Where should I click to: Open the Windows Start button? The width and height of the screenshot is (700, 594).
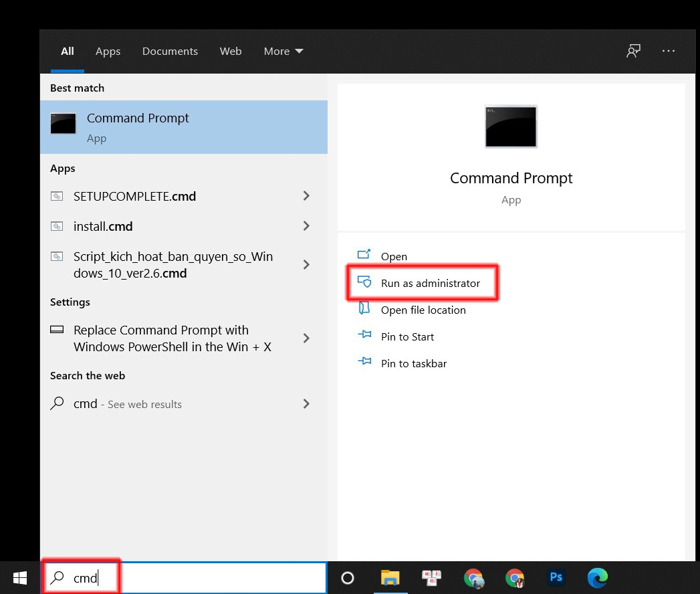click(x=19, y=578)
